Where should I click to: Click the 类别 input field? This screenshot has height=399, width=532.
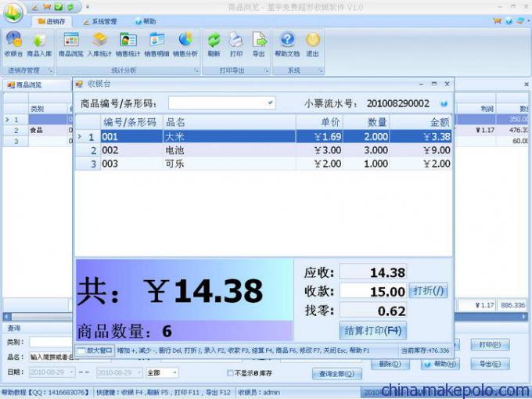pyautogui.click(x=51, y=342)
